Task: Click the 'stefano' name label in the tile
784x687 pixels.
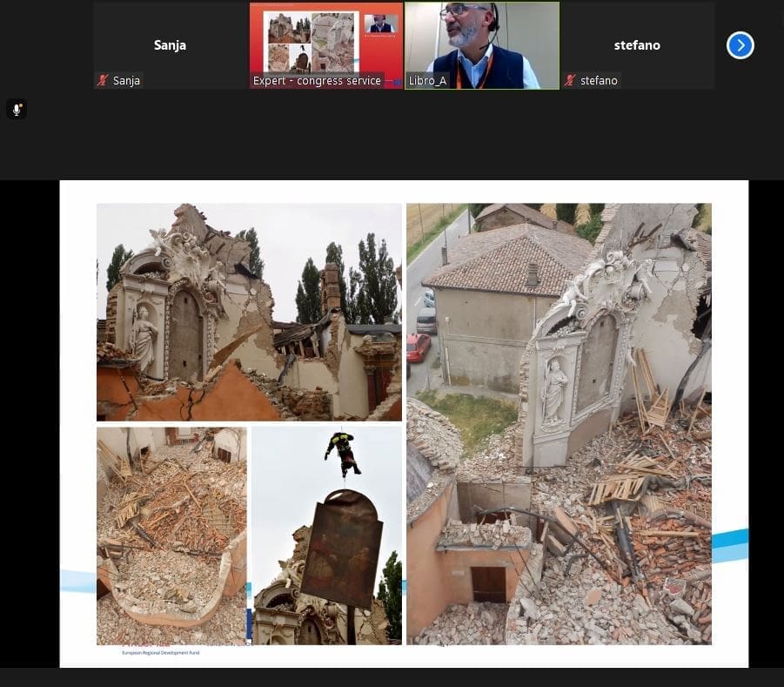Action: 599,81
